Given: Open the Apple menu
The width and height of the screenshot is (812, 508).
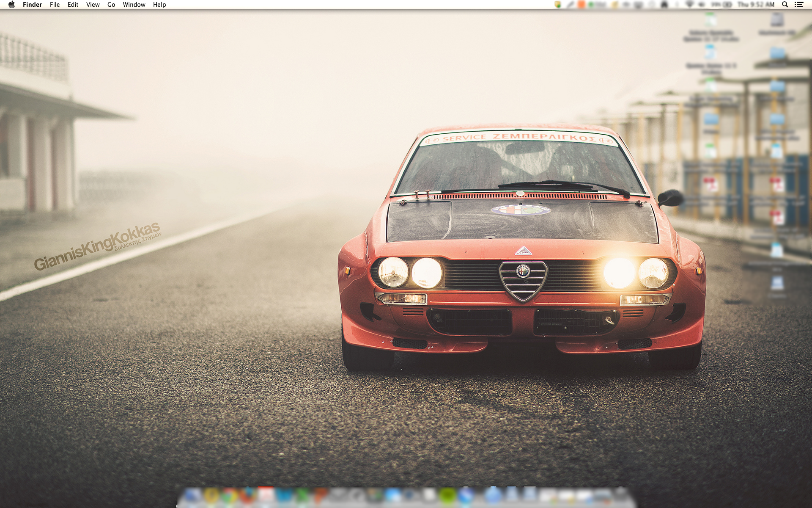Looking at the screenshot, I should [x=11, y=5].
